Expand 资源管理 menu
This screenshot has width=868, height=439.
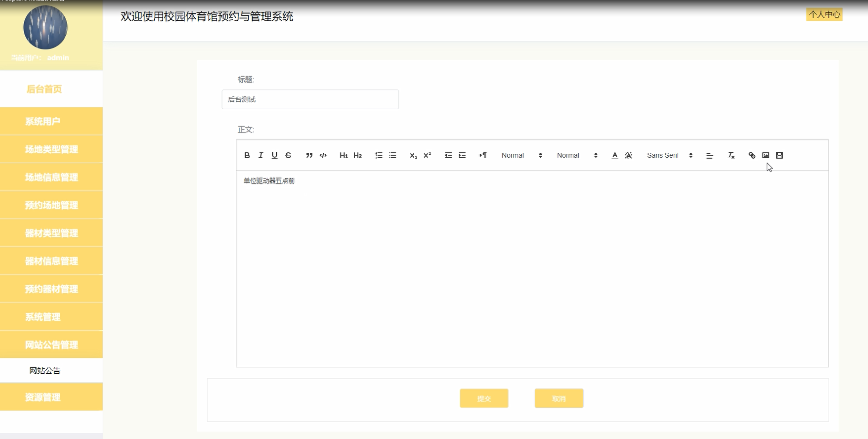tap(51, 397)
